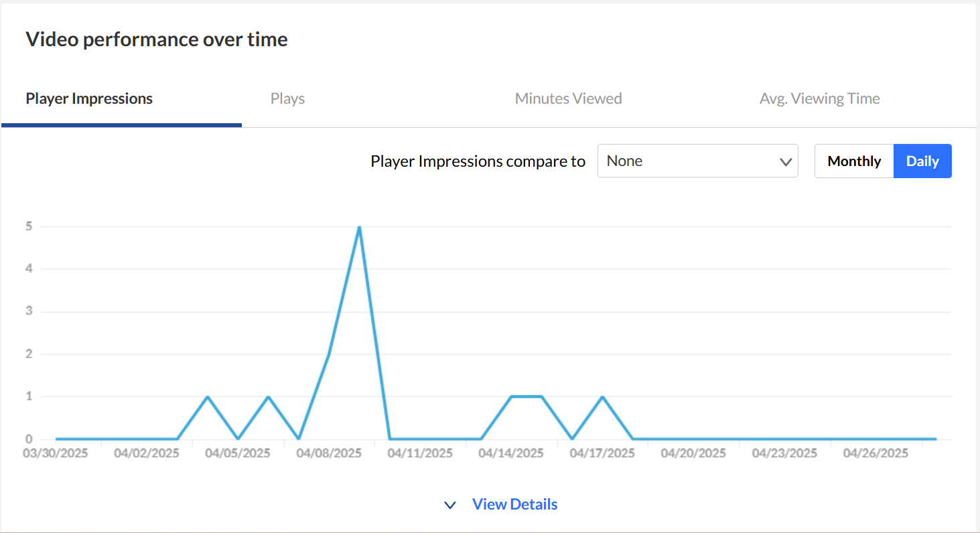The width and height of the screenshot is (980, 533).
Task: Switch the chart to Monthly view
Action: click(x=854, y=161)
